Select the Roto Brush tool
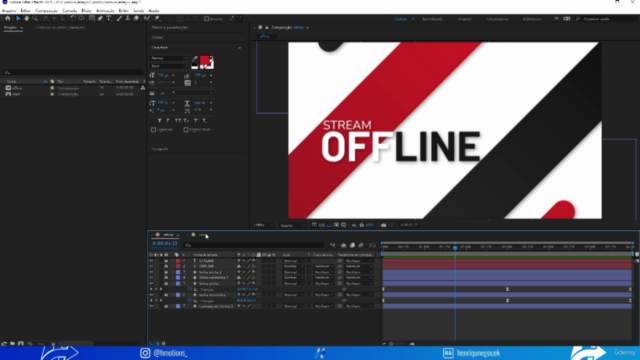Screen dimensions: 640x360 click(147, 18)
